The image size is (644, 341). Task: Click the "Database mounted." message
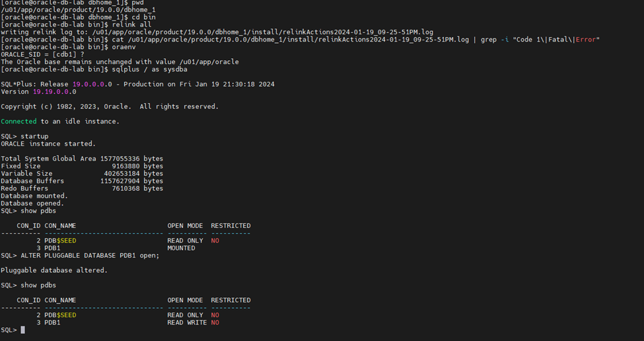[34, 196]
